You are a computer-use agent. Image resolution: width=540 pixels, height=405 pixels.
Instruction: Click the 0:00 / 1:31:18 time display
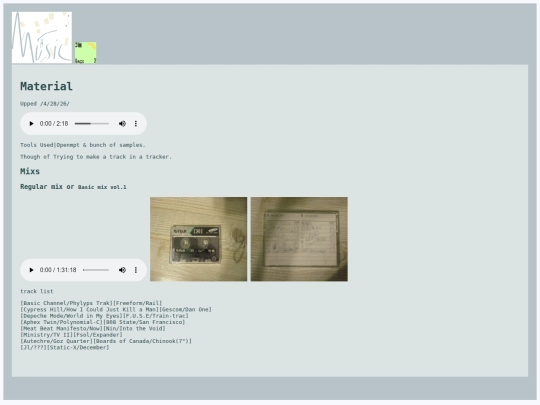pyautogui.click(x=58, y=270)
